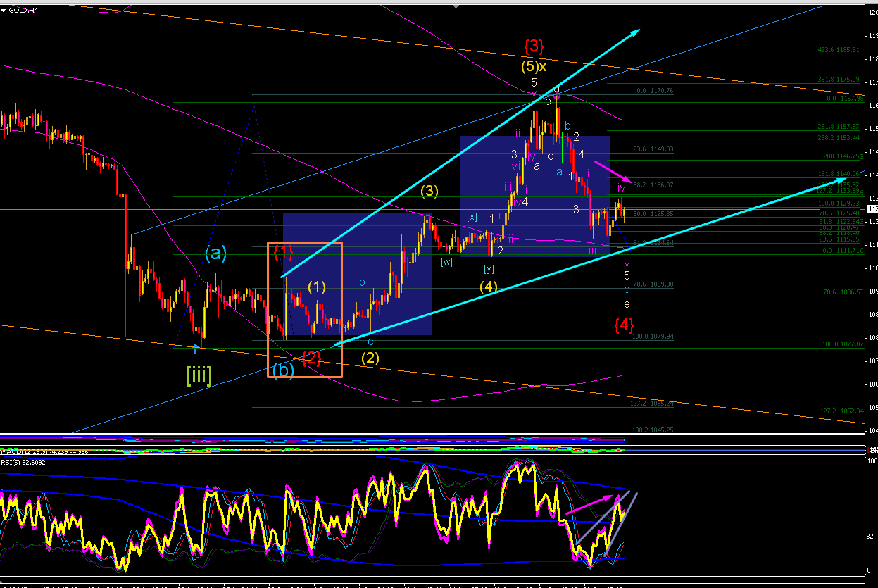Screen dimensions: 878x588
Task: Click the Fibonacci level 100.0 1079.94
Action: [x=654, y=337]
